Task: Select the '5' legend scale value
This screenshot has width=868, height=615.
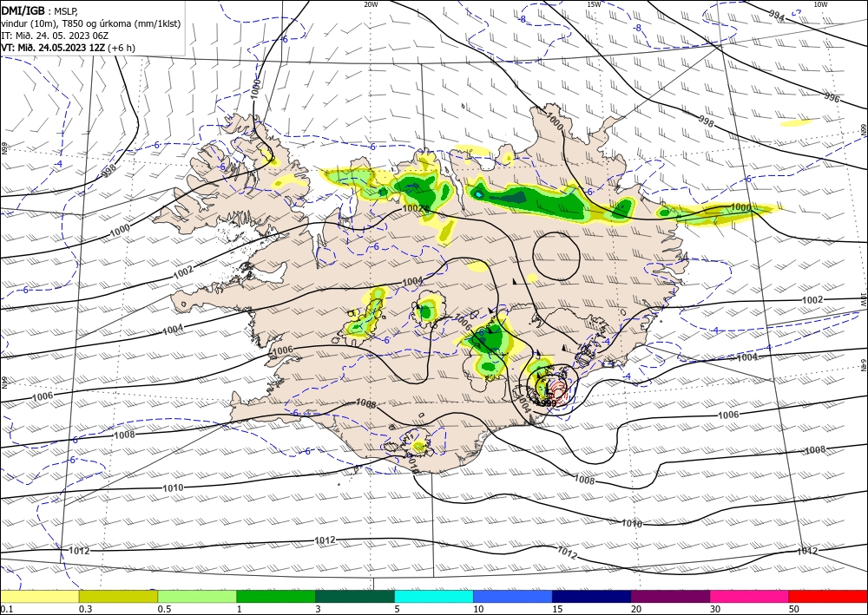Action: coord(398,609)
